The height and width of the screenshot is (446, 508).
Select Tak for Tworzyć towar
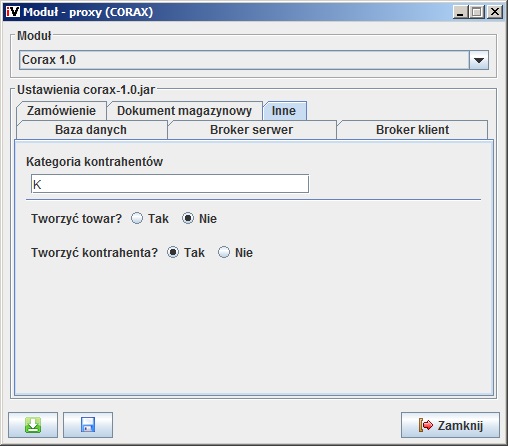(x=137, y=218)
